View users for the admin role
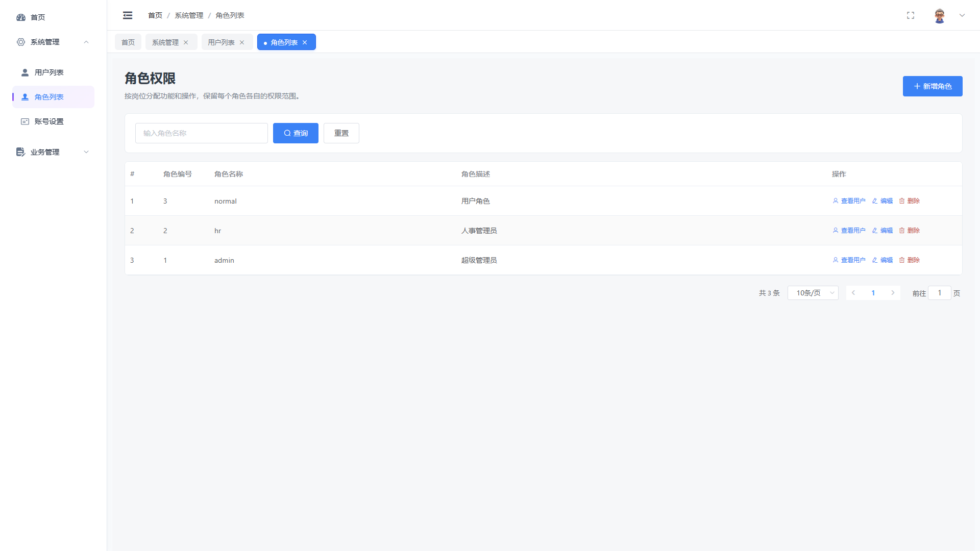Image resolution: width=980 pixels, height=551 pixels. (849, 260)
